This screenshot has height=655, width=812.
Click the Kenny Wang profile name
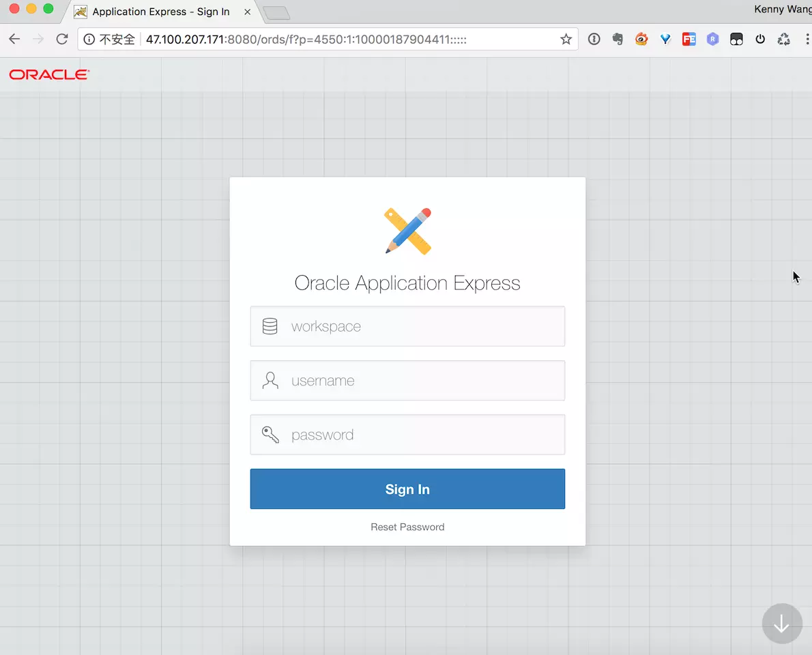point(783,10)
